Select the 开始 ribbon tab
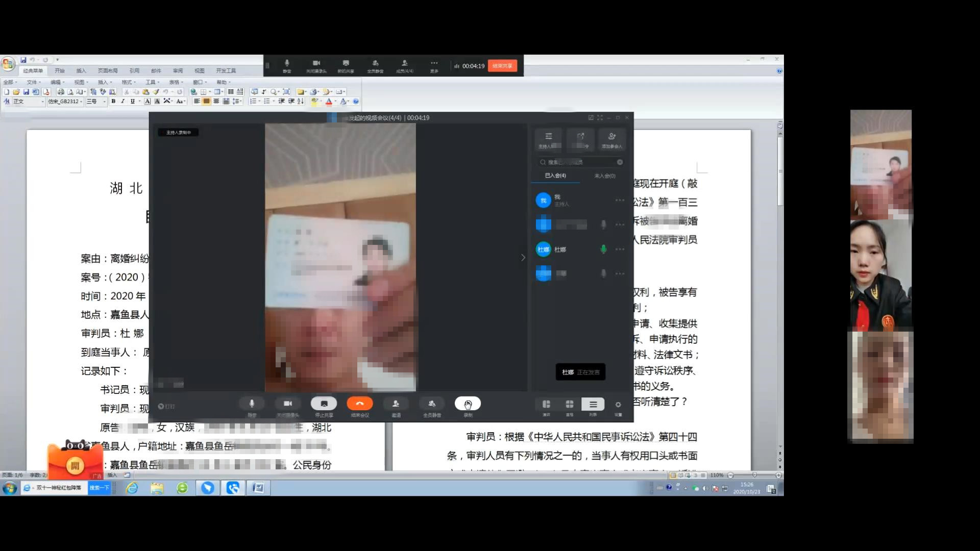The width and height of the screenshot is (980, 551). pos(60,71)
